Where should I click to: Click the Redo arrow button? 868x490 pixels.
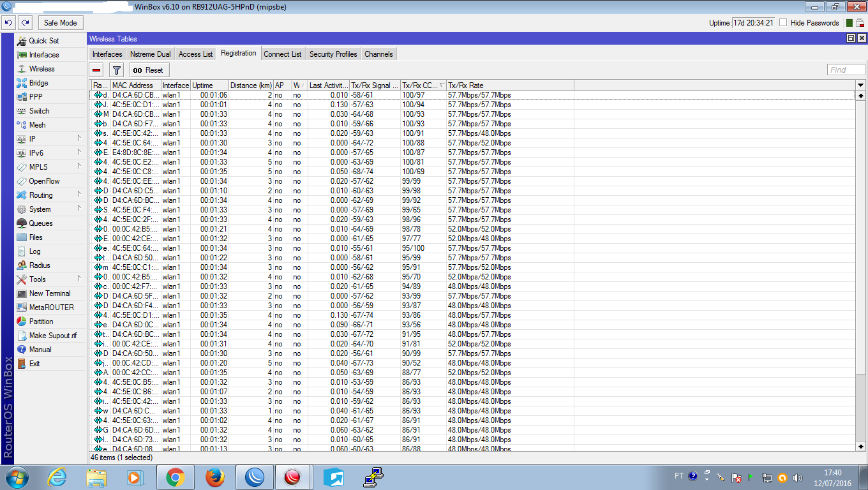pos(24,23)
